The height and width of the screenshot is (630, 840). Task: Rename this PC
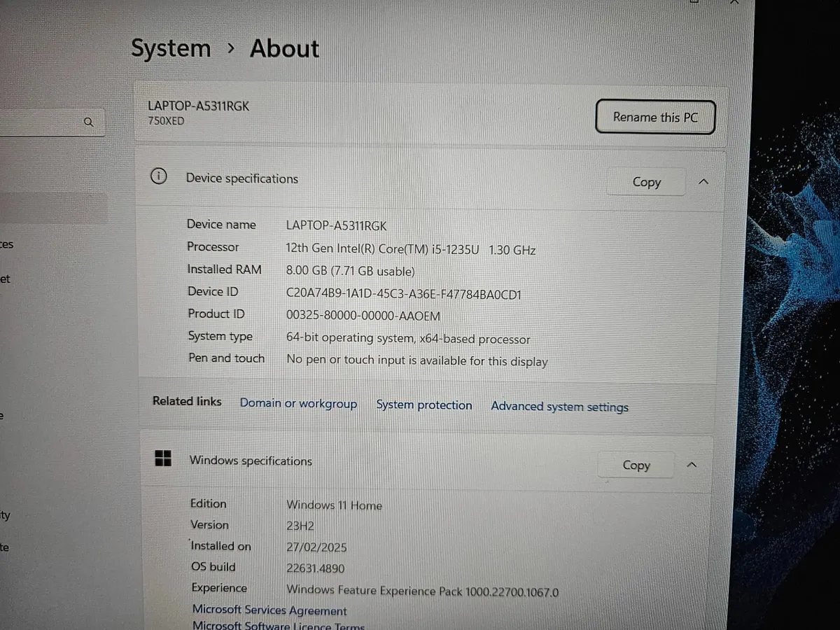pos(655,117)
